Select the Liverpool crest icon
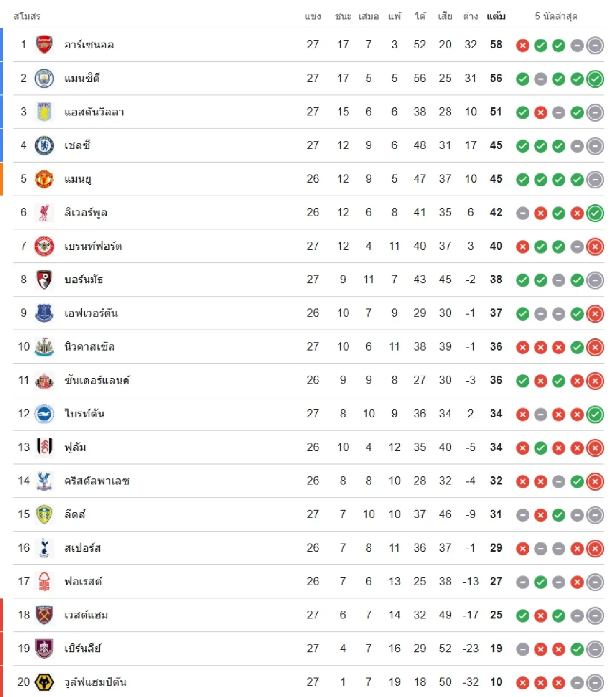 [x=44, y=212]
